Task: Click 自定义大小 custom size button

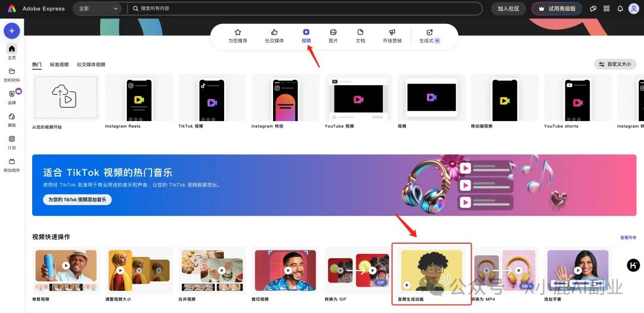Action: tap(615, 64)
